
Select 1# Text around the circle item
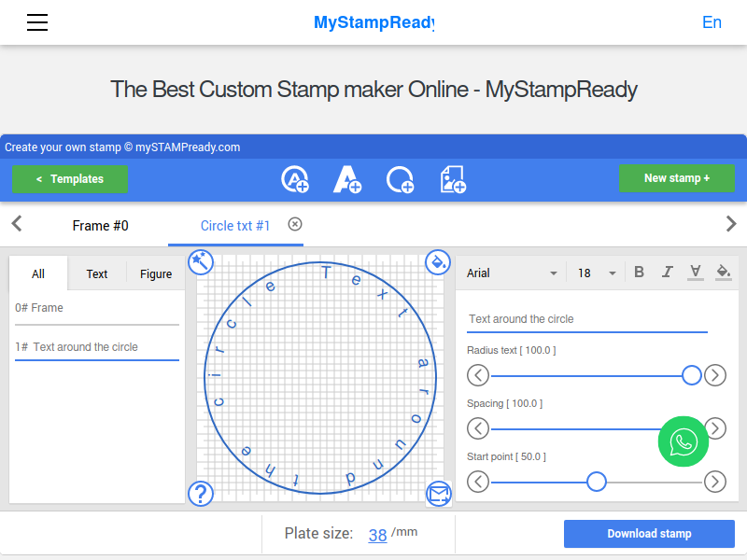(97, 347)
